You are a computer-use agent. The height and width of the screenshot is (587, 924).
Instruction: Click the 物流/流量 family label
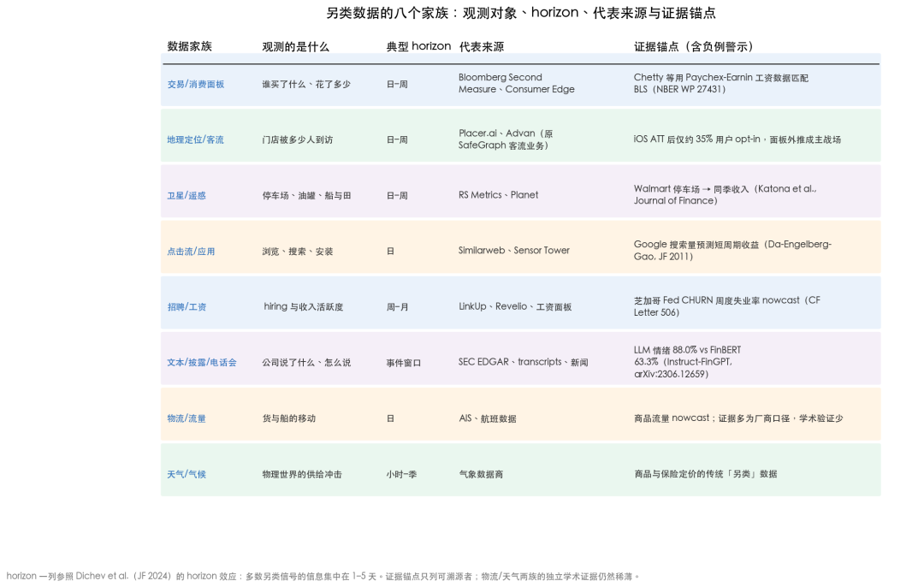point(187,418)
